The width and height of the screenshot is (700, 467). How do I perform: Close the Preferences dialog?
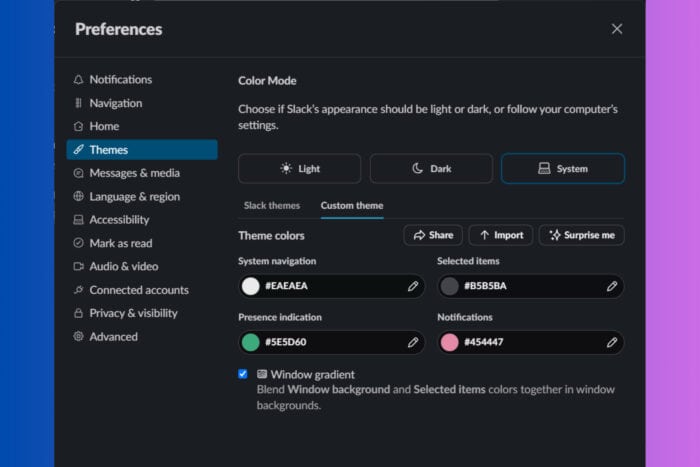tap(617, 29)
